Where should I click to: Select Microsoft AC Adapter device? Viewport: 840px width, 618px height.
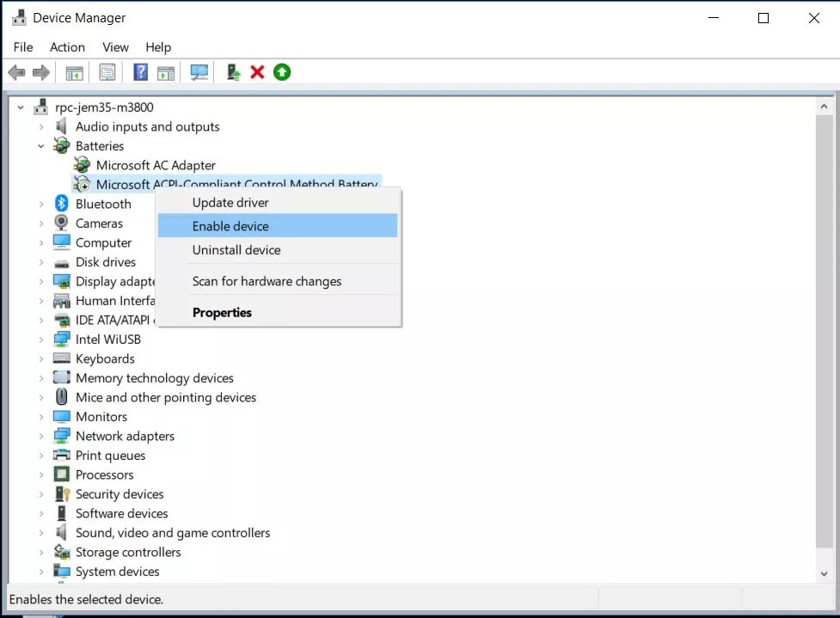pyautogui.click(x=156, y=165)
